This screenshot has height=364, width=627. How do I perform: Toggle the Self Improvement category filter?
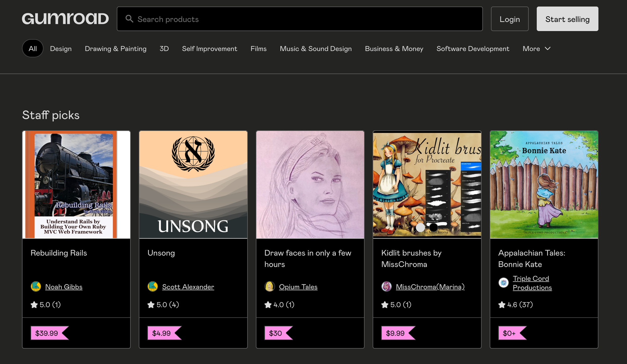[210, 48]
